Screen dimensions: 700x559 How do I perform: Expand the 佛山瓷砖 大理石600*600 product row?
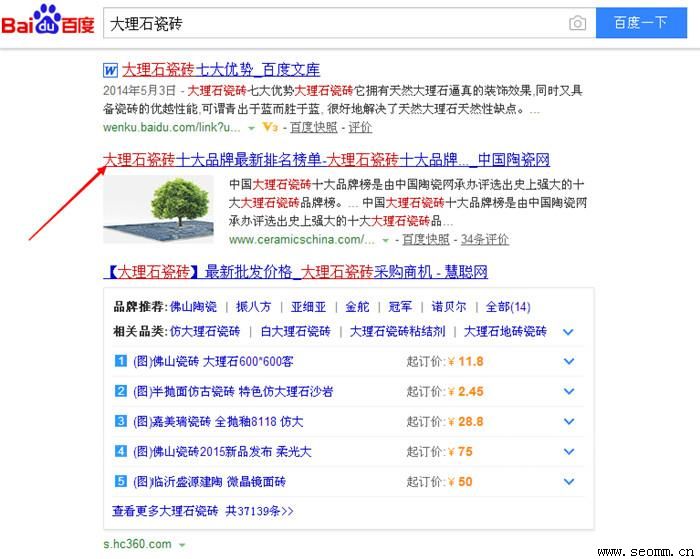pyautogui.click(x=569, y=362)
